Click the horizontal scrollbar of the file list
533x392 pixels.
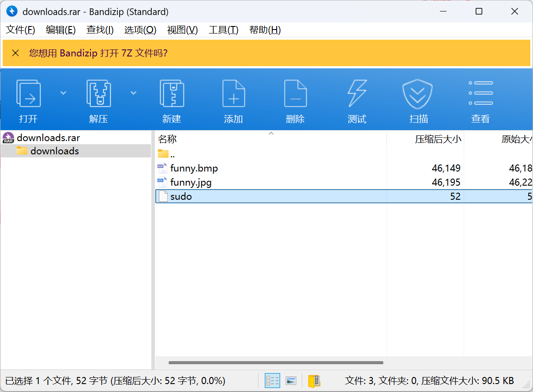pos(276,363)
